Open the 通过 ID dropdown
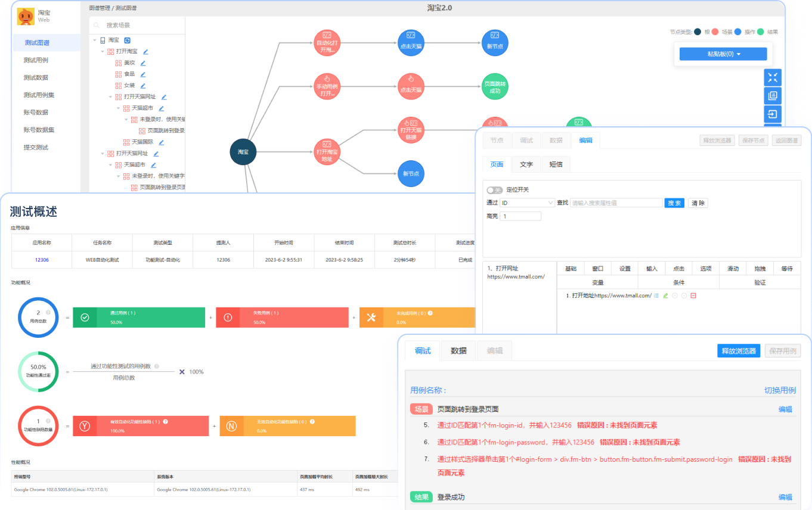This screenshot has height=510, width=812. pyautogui.click(x=528, y=203)
